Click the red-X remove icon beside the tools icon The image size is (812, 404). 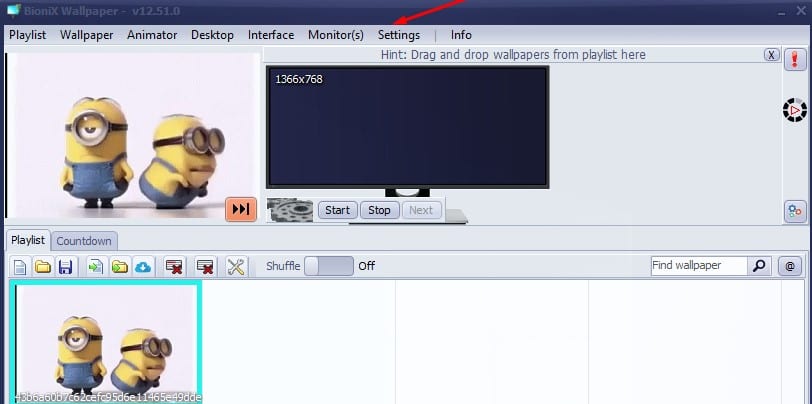pos(206,267)
